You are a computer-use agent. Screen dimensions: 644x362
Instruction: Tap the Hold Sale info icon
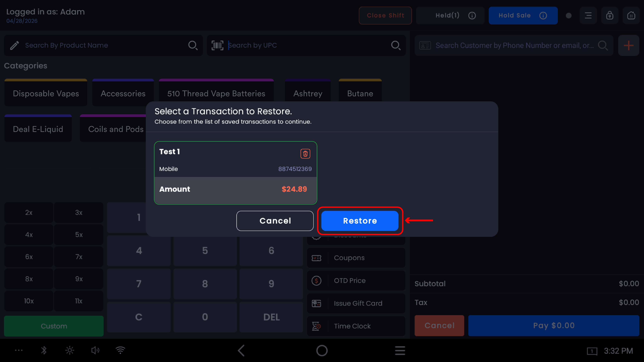coord(543,15)
